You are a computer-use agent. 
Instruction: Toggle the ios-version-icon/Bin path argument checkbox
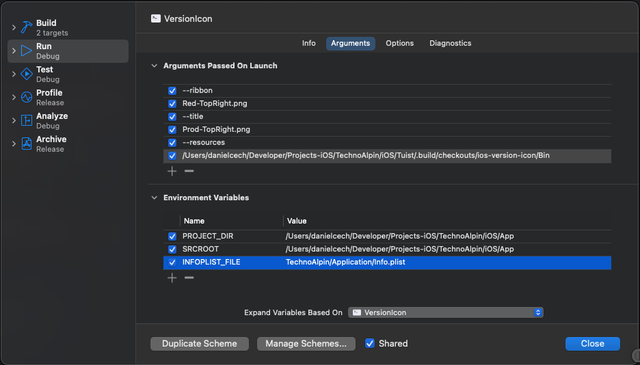172,156
